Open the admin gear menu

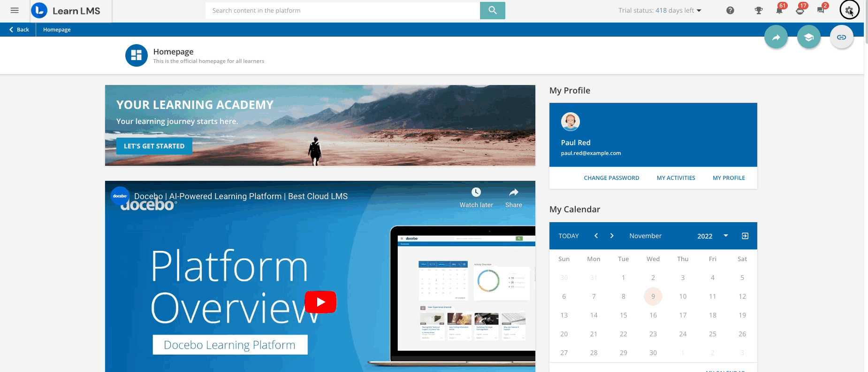[x=849, y=10]
